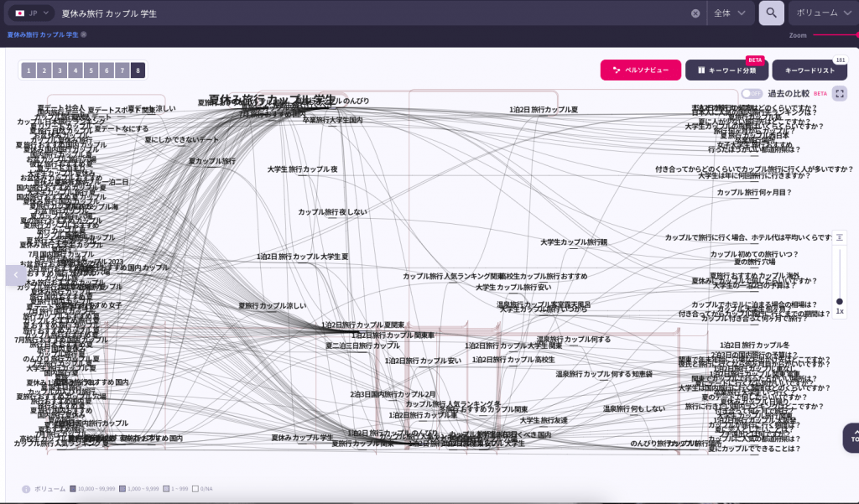This screenshot has height=504, width=859.
Task: Open the ペルソナビュー view
Action: click(640, 70)
